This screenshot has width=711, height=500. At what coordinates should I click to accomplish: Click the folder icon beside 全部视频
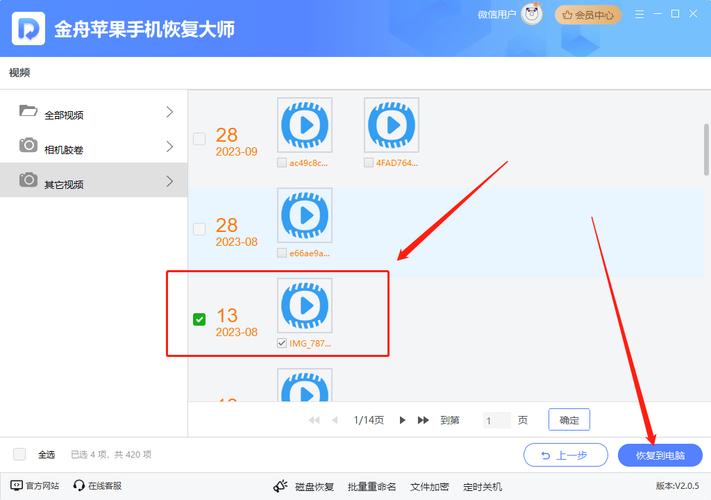tap(28, 111)
